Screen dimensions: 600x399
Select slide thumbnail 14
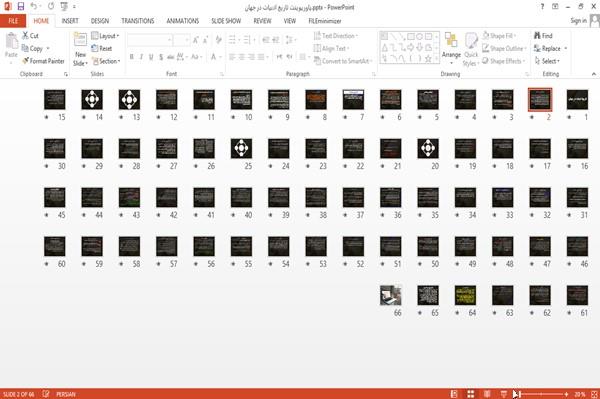tap(92, 99)
